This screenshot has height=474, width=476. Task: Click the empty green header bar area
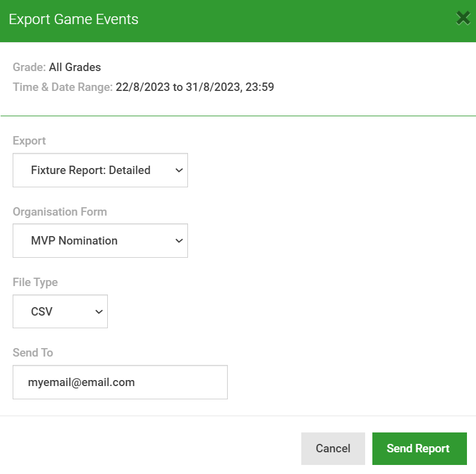(x=298, y=20)
